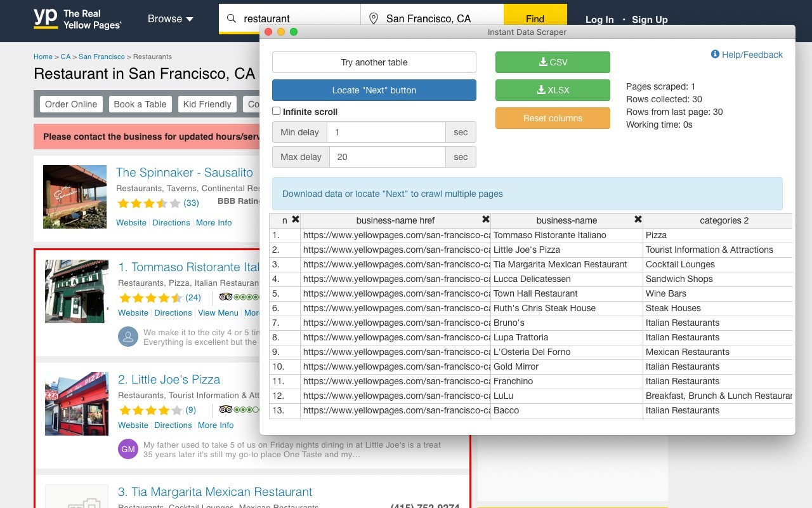This screenshot has width=812, height=508.
Task: Open the Tia Margarita Mexican Restaurant listing
Action: coord(215,491)
